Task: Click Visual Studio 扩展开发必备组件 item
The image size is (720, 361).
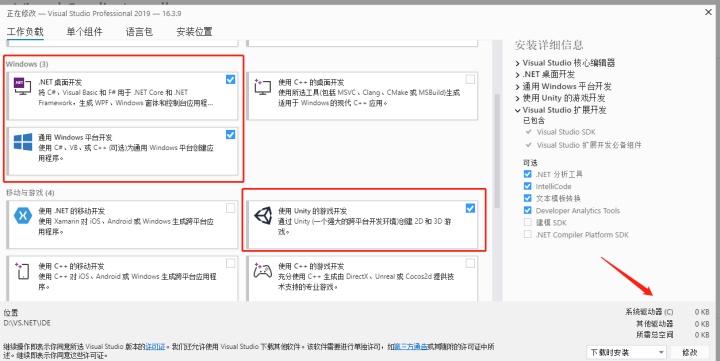Action: [589, 145]
